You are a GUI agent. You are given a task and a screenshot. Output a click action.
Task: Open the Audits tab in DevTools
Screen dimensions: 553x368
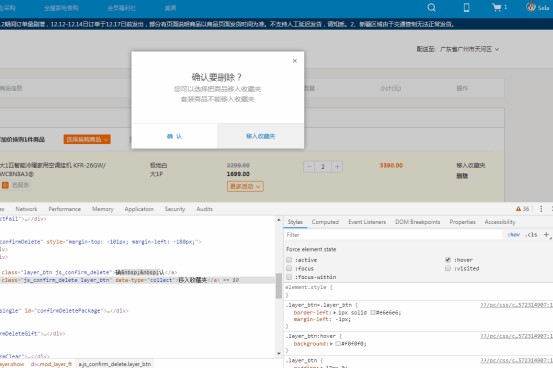pyautogui.click(x=205, y=209)
